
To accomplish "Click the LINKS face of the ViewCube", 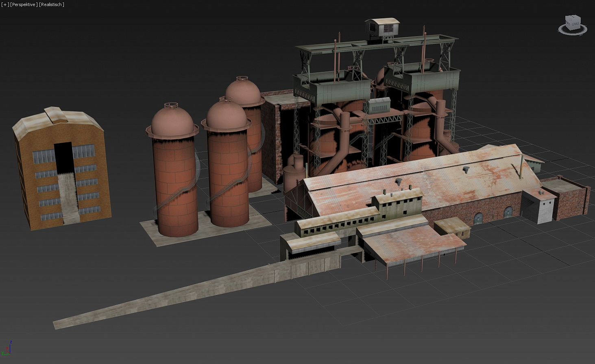I will pos(575,24).
